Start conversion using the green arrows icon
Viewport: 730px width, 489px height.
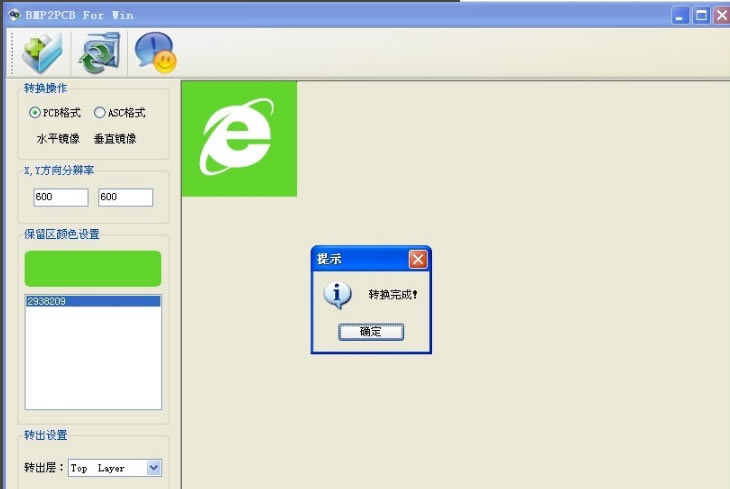point(99,53)
